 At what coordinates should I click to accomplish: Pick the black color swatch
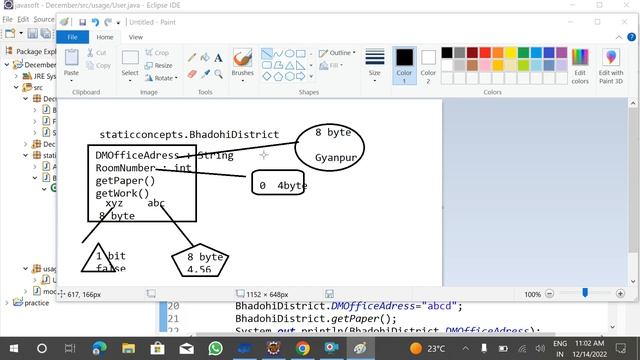tap(447, 52)
